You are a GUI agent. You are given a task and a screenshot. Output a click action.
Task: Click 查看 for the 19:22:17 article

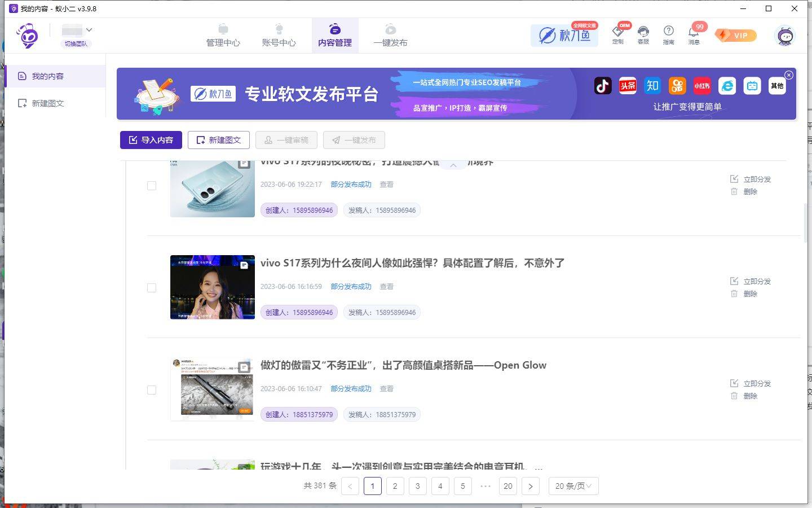pos(386,185)
